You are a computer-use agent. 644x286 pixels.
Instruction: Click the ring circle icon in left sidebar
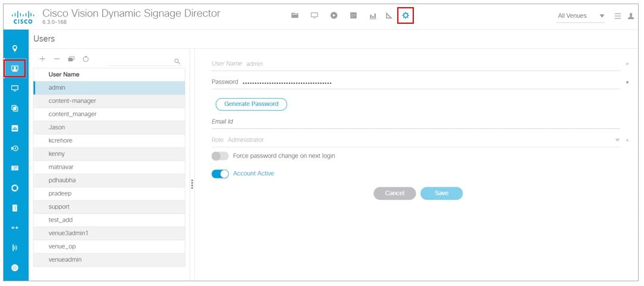(x=15, y=188)
